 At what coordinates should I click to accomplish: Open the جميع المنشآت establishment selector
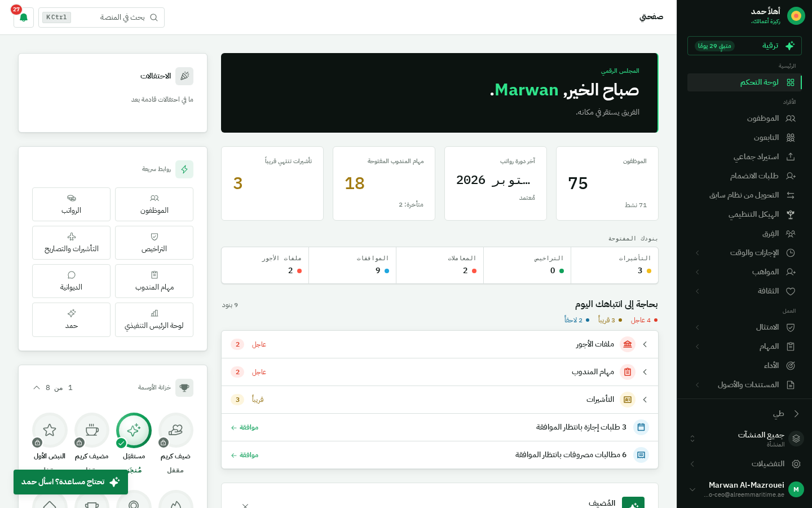pos(744,439)
